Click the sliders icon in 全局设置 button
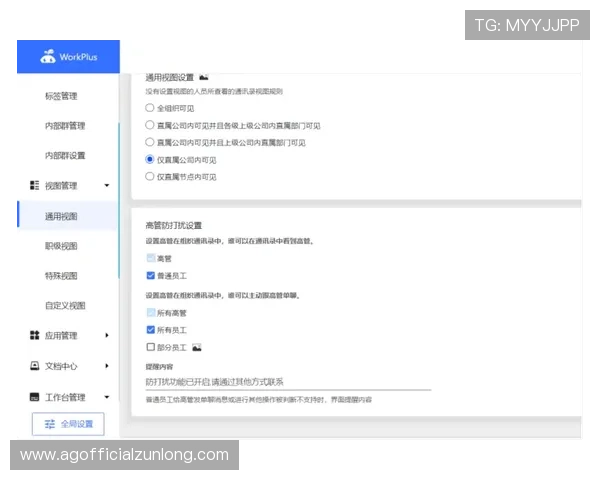This screenshot has width=600, height=480. [x=50, y=424]
